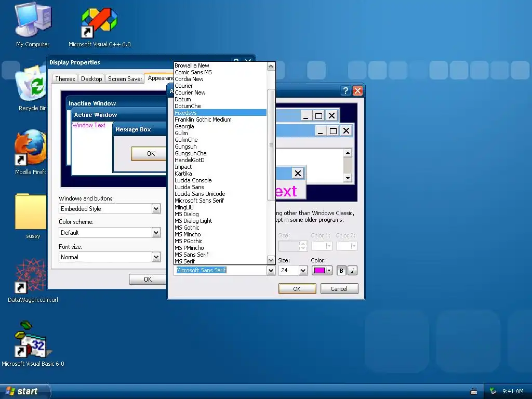
Task: Launch Microsoft Visual Basic 6.0 shortcut
Action: pyautogui.click(x=33, y=343)
